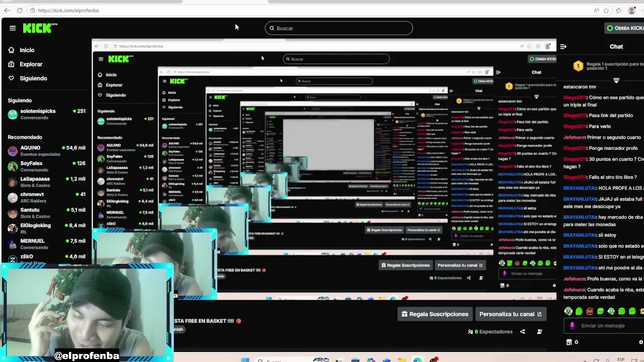Click the Santutu avatar in main sidebar
644x362 pixels.
click(x=13, y=213)
